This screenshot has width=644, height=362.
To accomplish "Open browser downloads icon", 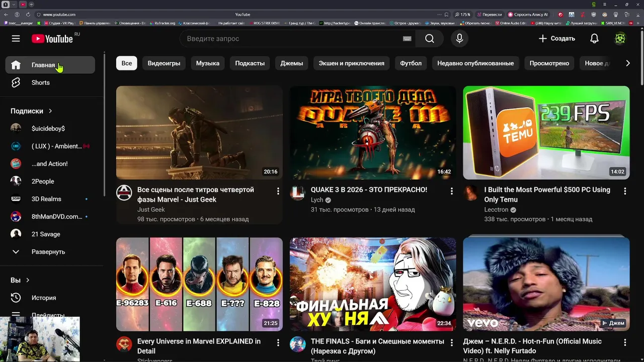I will coord(638,15).
